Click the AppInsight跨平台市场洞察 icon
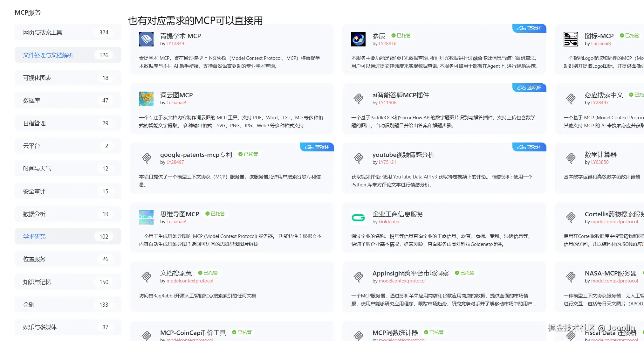 coord(358,277)
